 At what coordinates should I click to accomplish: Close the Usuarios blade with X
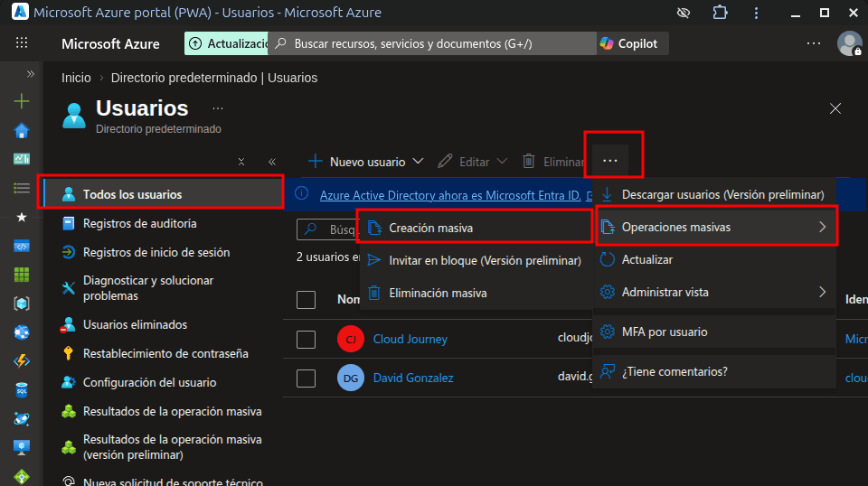coord(835,108)
